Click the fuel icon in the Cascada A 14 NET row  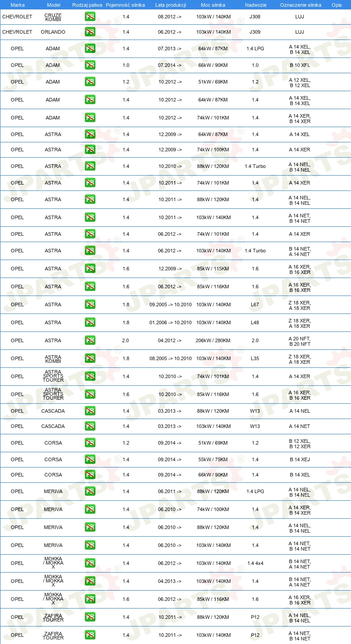point(90,426)
